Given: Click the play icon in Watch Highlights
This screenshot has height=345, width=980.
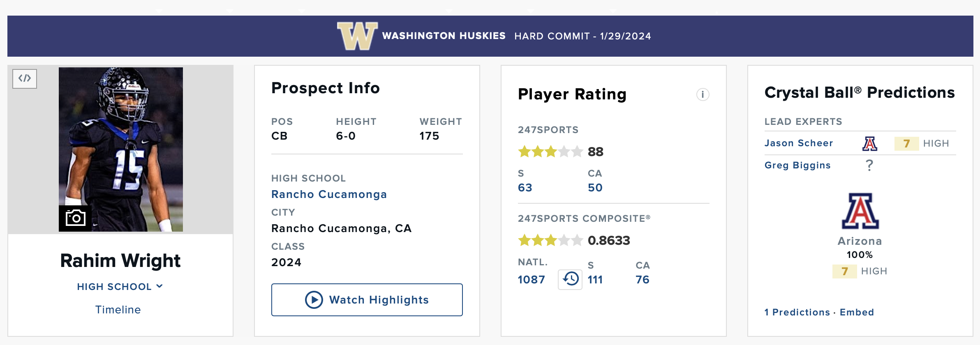Looking at the screenshot, I should point(314,300).
